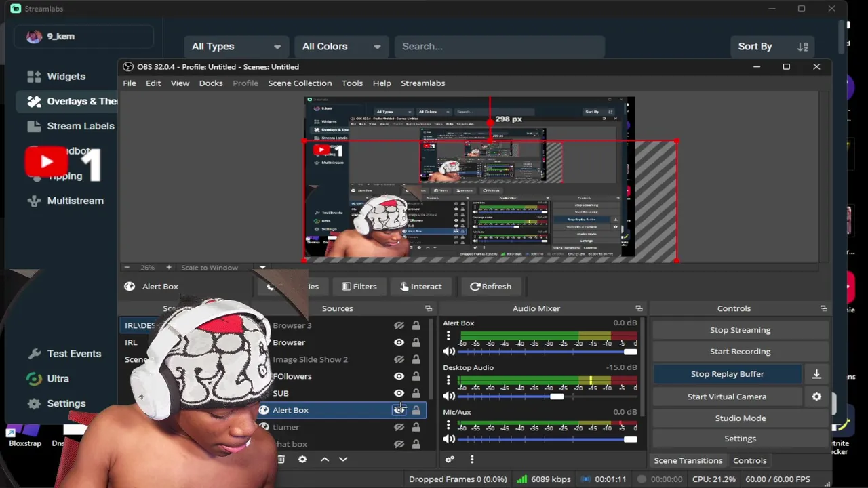Open Test Events in Streamlabs sidebar
This screenshot has height=488, width=868.
pyautogui.click(x=64, y=354)
